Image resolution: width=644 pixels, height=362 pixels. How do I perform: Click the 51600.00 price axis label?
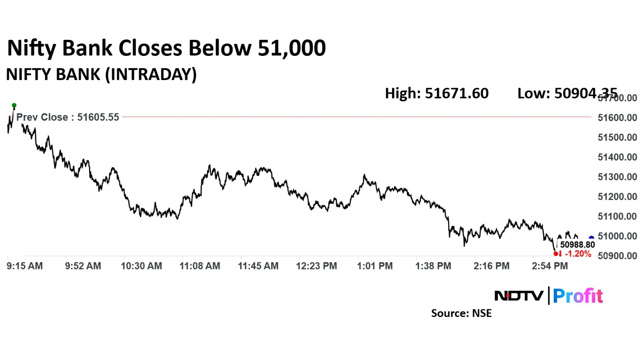point(617,117)
